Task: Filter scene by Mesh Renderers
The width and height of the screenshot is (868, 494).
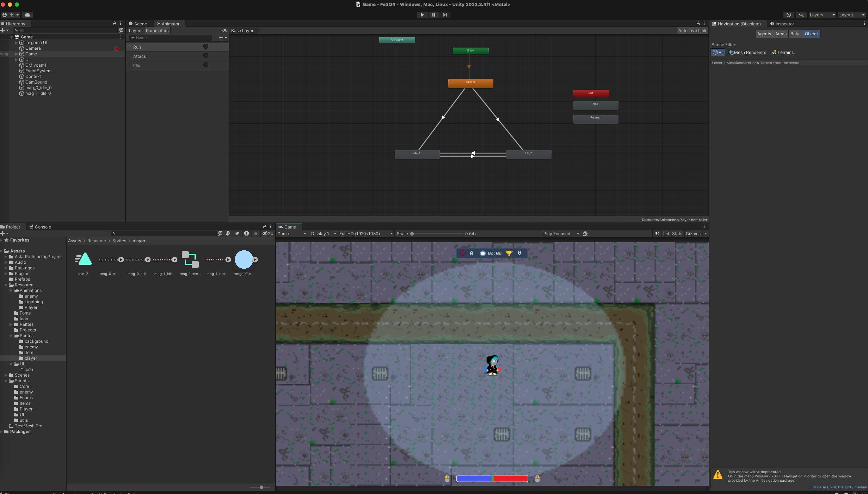Action: 747,53
